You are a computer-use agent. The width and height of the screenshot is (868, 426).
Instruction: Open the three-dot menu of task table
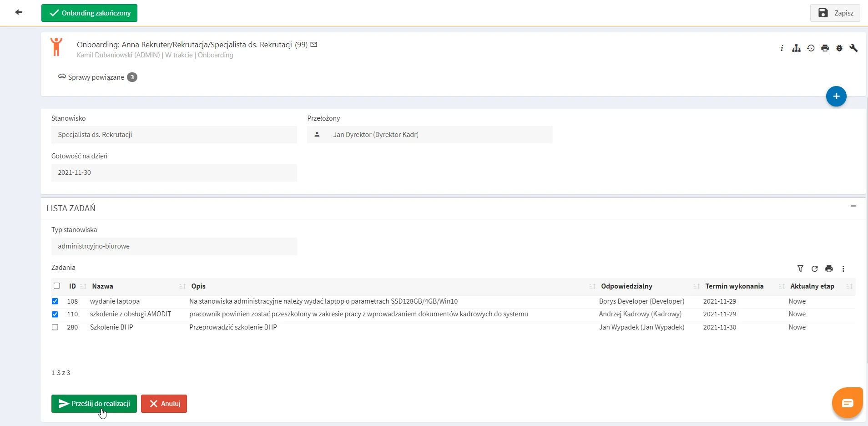pos(843,269)
